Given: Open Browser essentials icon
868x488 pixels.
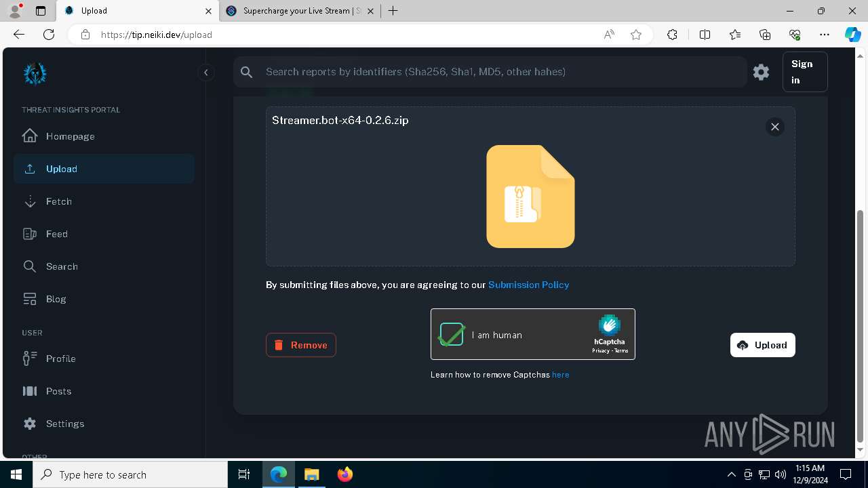Looking at the screenshot, I should (x=795, y=35).
